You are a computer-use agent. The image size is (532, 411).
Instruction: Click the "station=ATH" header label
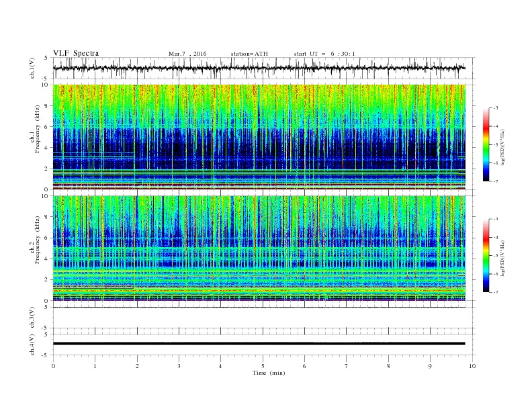tap(249, 54)
